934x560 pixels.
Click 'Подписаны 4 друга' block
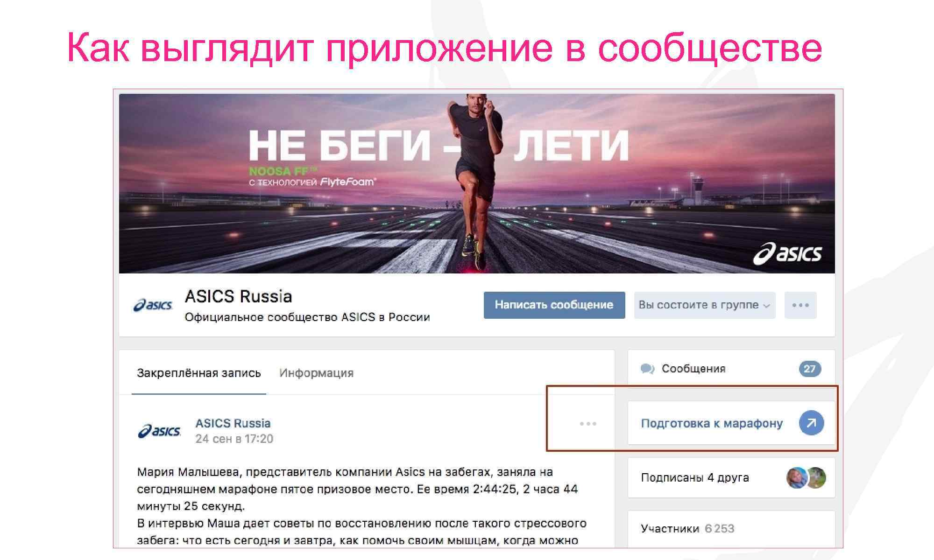coord(731,478)
